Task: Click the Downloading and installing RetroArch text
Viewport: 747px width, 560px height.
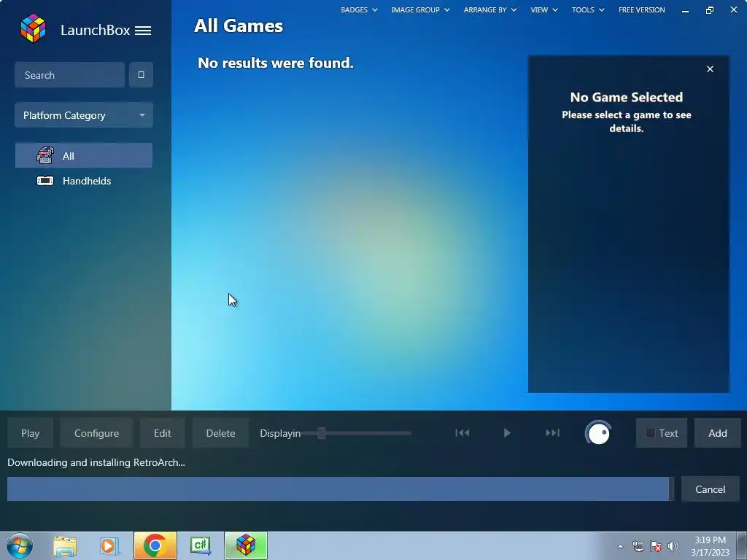Action: pos(96,462)
